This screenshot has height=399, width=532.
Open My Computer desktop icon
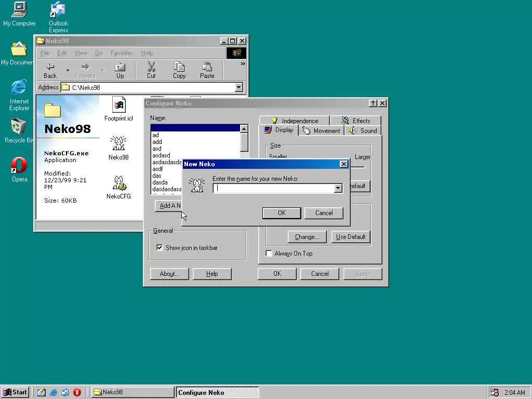[x=19, y=14]
